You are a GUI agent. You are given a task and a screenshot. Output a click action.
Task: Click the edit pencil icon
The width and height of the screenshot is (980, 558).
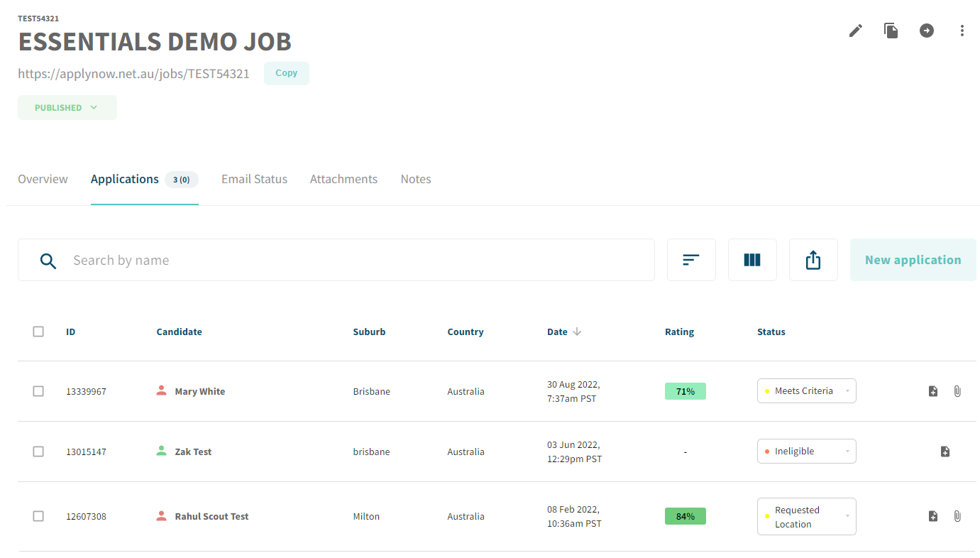click(855, 31)
